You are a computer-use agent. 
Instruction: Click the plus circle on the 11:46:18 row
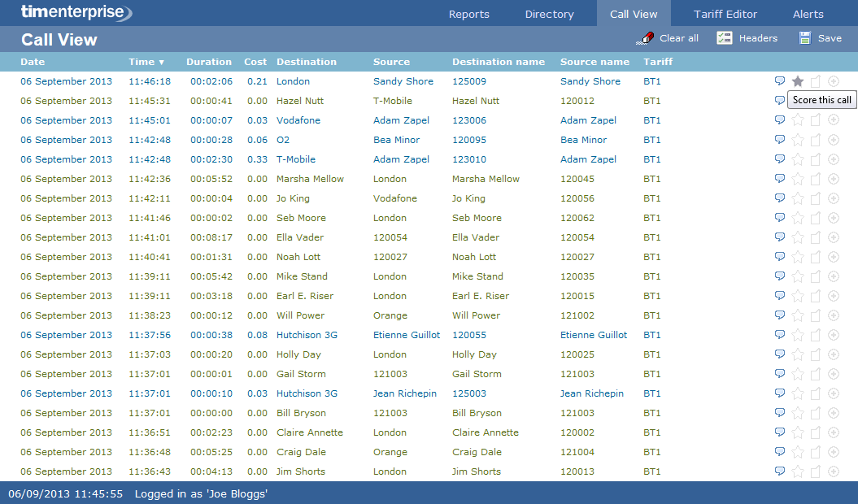[x=834, y=81]
